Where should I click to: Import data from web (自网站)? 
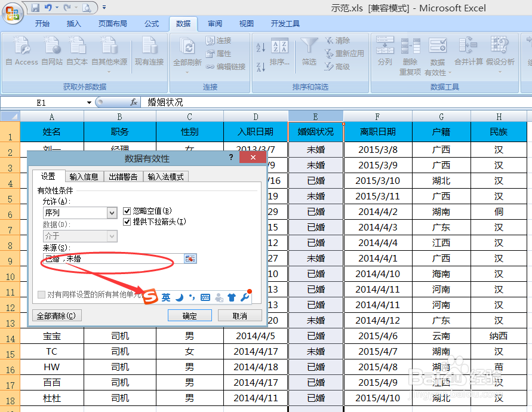click(x=52, y=51)
